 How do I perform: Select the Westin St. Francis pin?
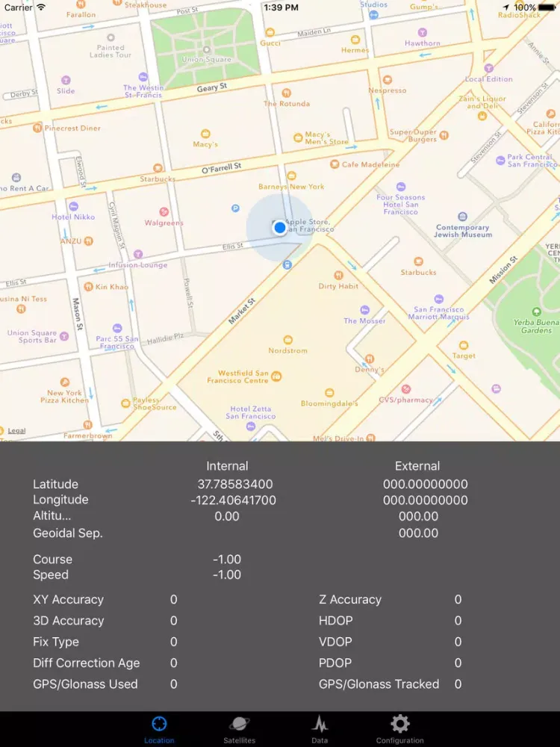(x=143, y=77)
